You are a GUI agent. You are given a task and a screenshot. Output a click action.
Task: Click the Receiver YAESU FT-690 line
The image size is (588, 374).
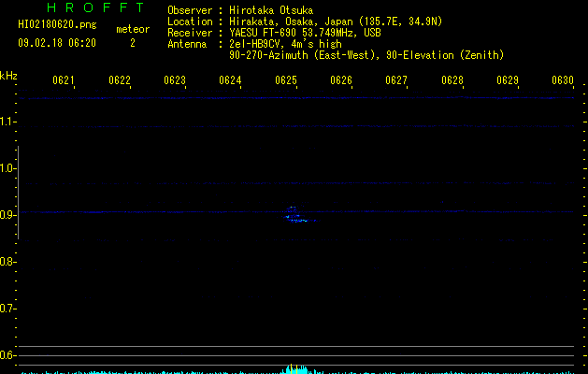pyautogui.click(x=274, y=33)
